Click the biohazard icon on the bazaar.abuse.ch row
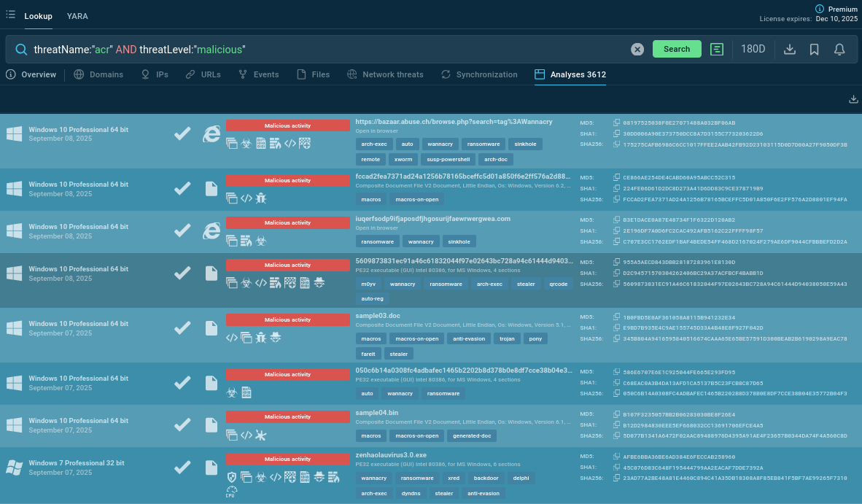 coord(246,144)
